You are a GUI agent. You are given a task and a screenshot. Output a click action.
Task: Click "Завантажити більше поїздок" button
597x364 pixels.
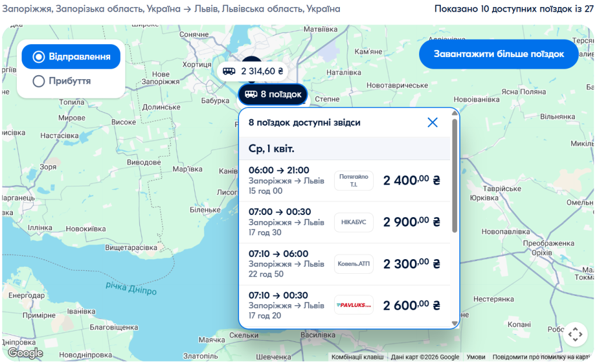click(498, 54)
